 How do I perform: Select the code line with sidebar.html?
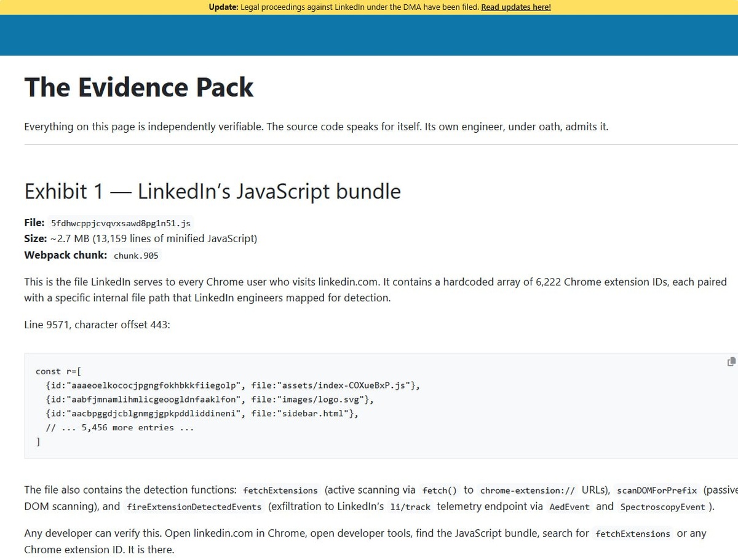tap(202, 414)
